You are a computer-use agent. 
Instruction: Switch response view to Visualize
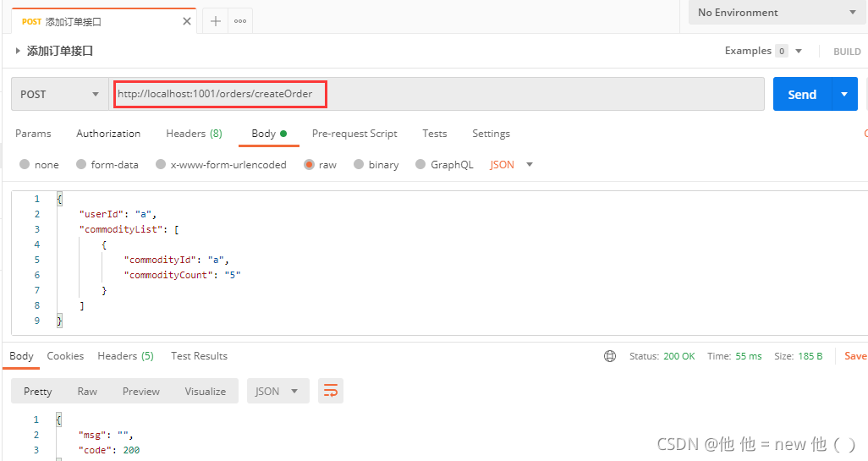click(x=206, y=392)
